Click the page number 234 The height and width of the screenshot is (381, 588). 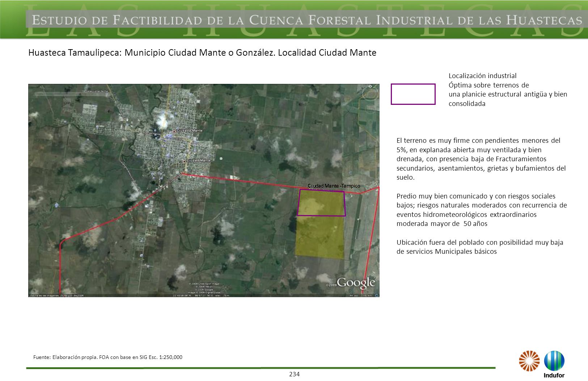point(295,374)
